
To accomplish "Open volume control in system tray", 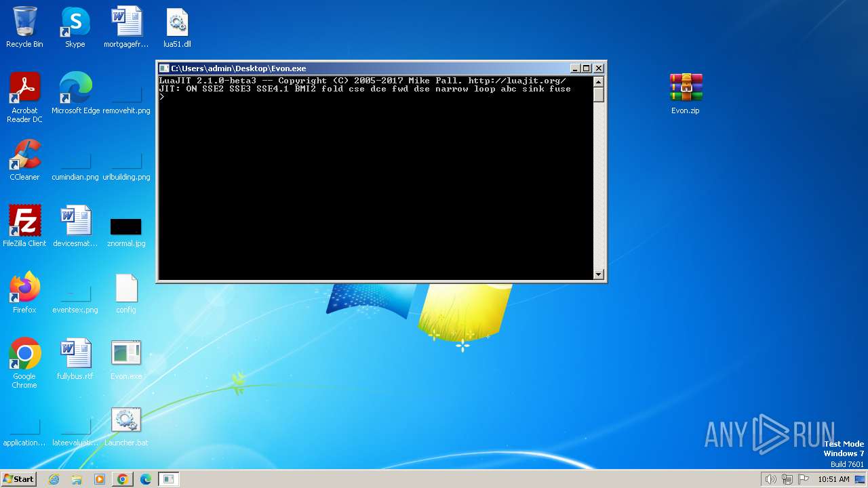I will 770,479.
